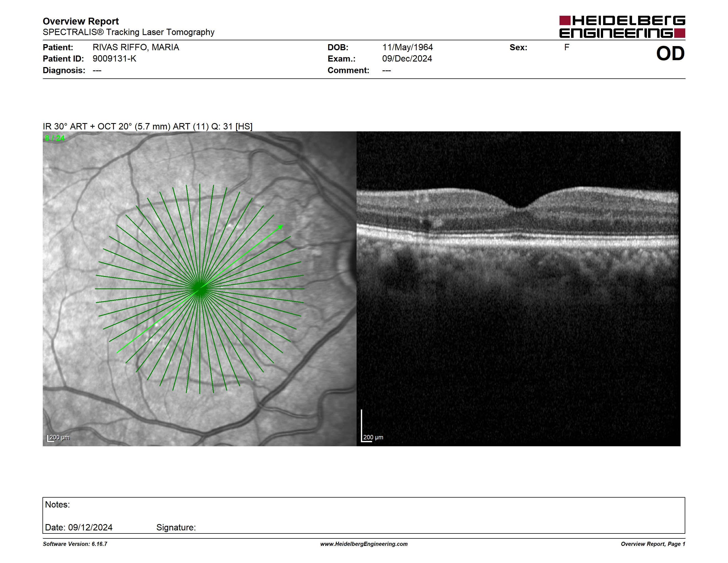728x563 pixels.
Task: Click the 200 µm scale bar on fundus image
Action: click(58, 438)
